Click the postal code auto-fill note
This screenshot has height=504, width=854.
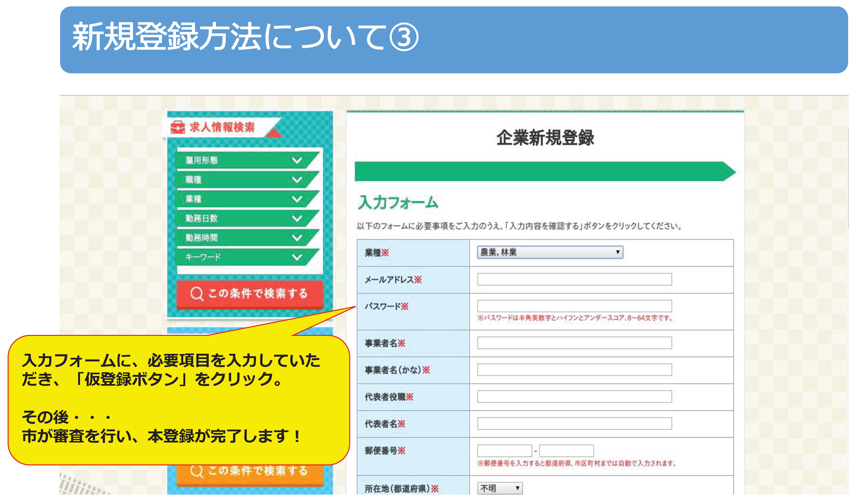[577, 464]
